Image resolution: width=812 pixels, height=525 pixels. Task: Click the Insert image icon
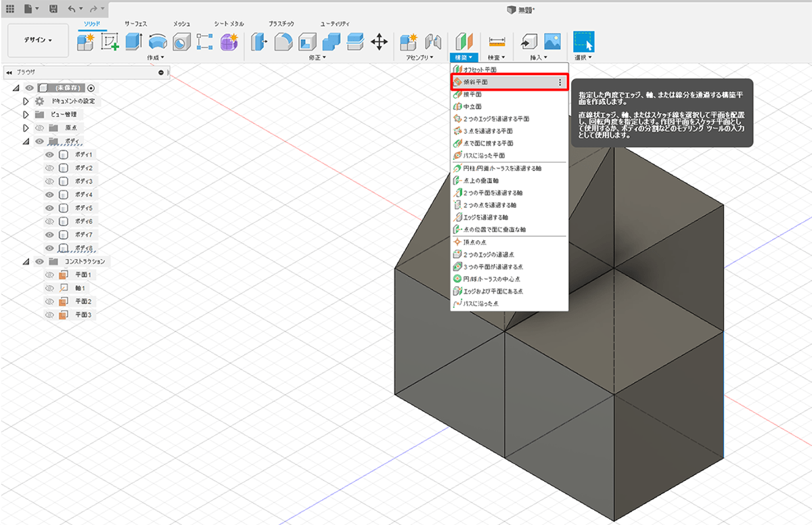point(553,42)
